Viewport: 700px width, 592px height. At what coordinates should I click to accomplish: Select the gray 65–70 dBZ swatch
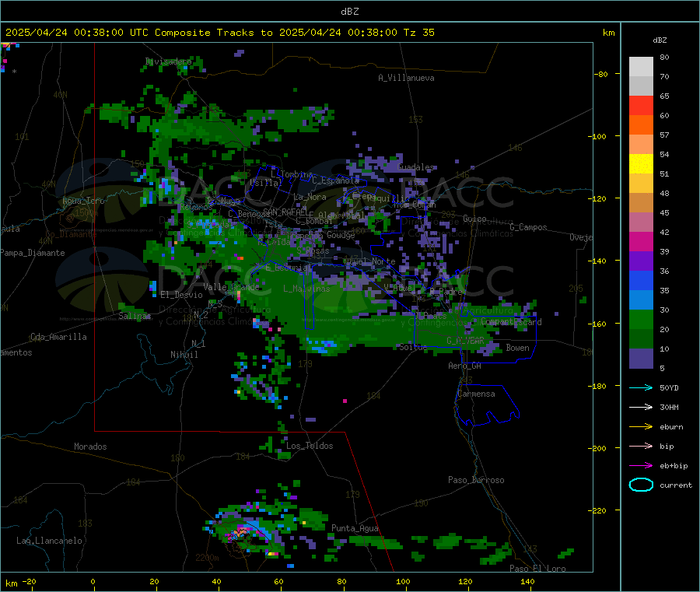[641, 86]
